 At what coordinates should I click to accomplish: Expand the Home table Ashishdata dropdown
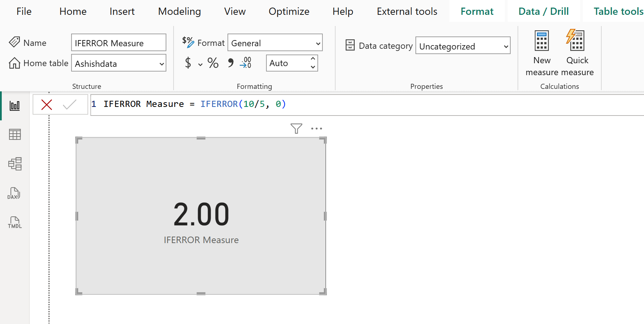(x=162, y=64)
